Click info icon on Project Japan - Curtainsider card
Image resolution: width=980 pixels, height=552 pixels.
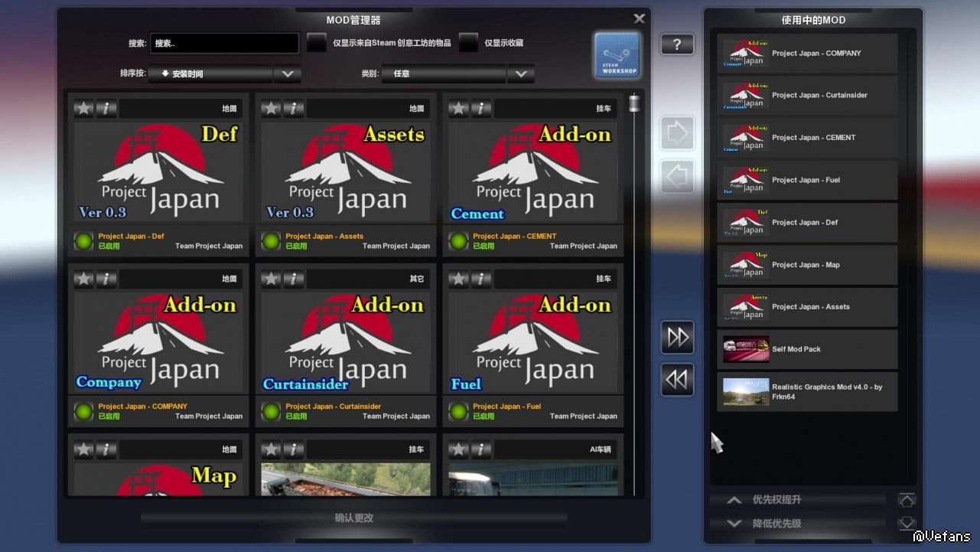294,279
